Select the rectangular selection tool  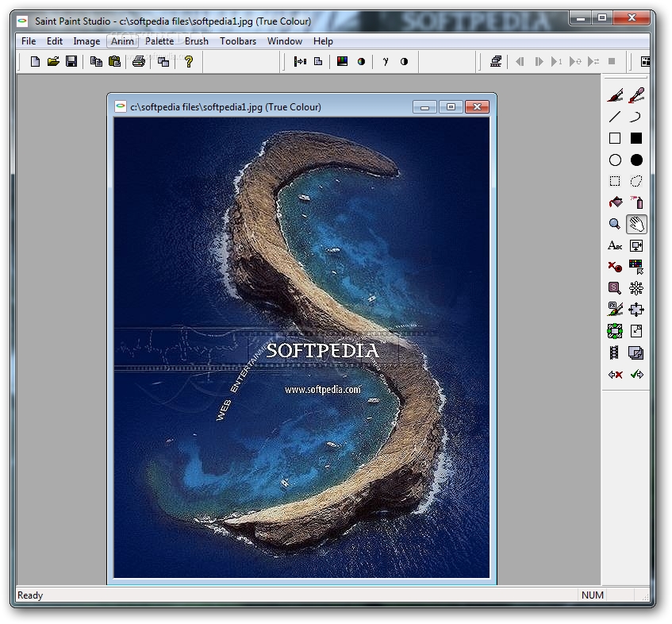pyautogui.click(x=615, y=182)
